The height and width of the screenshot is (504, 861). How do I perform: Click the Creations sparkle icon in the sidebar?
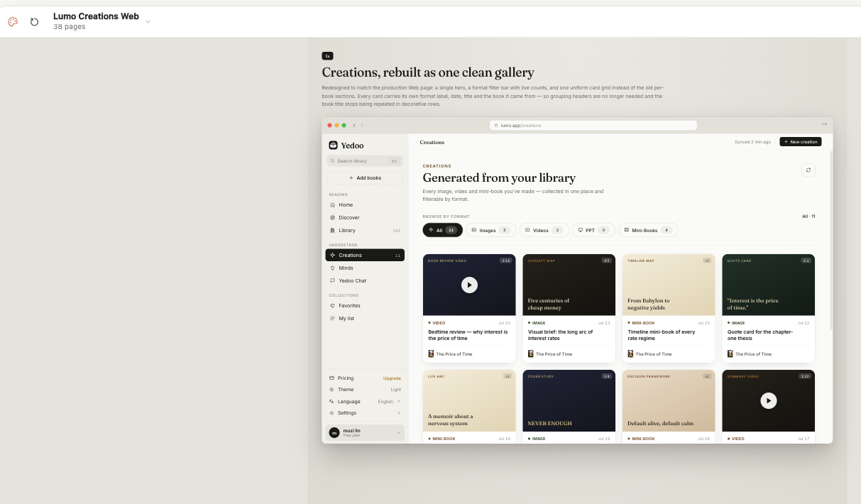coord(332,255)
